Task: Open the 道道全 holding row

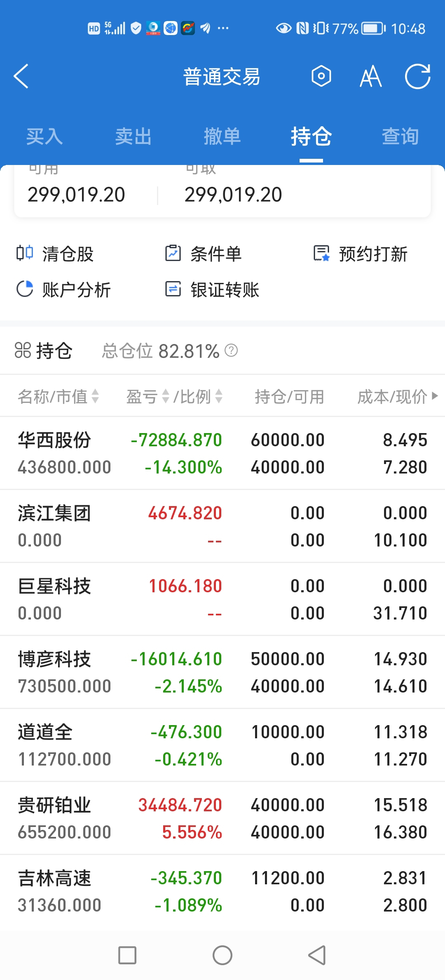Action: point(222,745)
